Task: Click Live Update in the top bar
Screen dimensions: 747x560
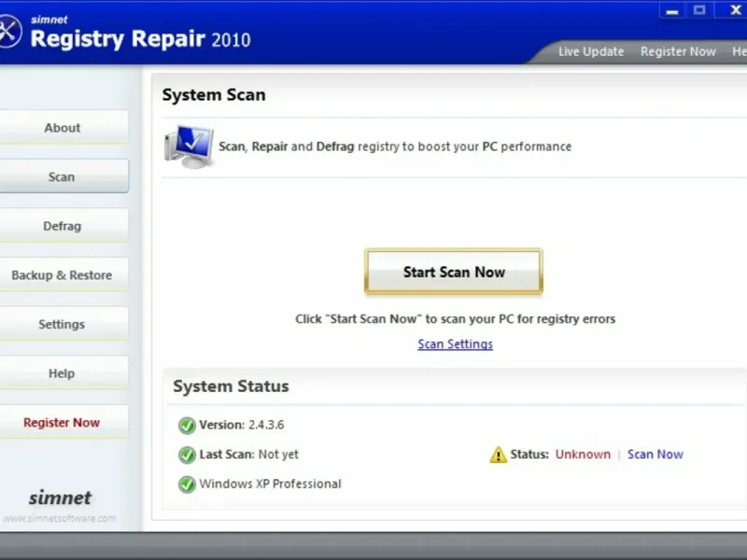Action: (591, 51)
